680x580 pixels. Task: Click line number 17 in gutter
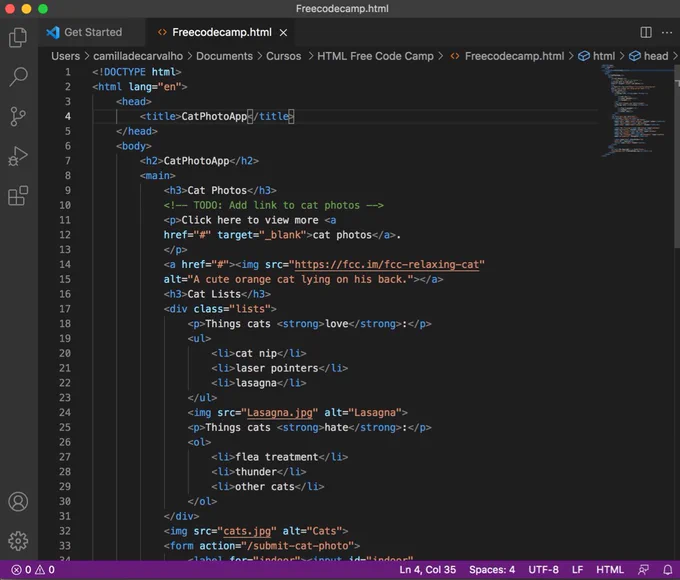(65, 309)
